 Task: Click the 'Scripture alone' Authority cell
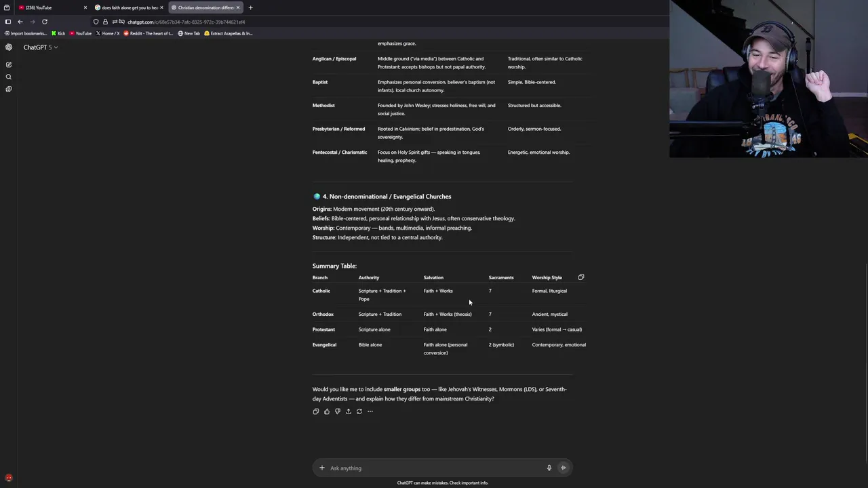(374, 329)
